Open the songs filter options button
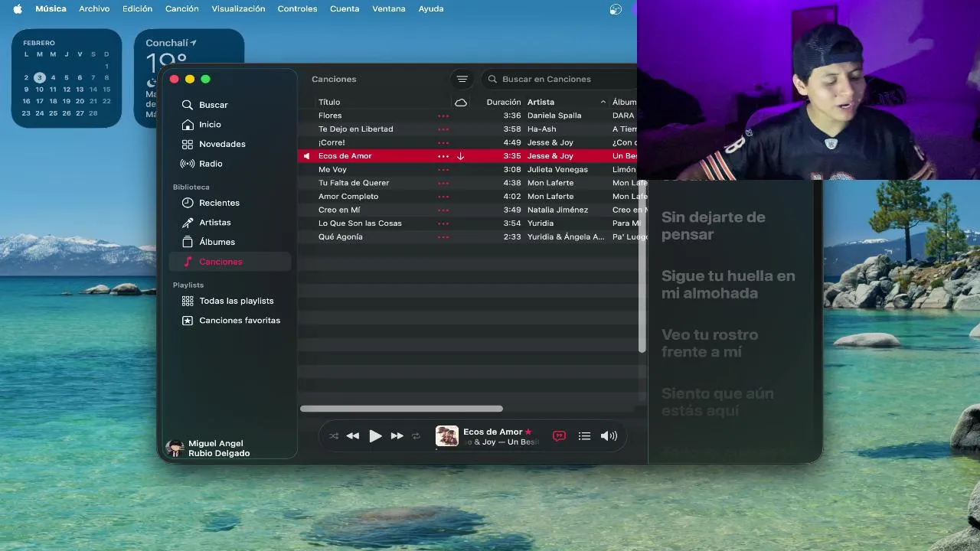980x551 pixels. pos(462,79)
